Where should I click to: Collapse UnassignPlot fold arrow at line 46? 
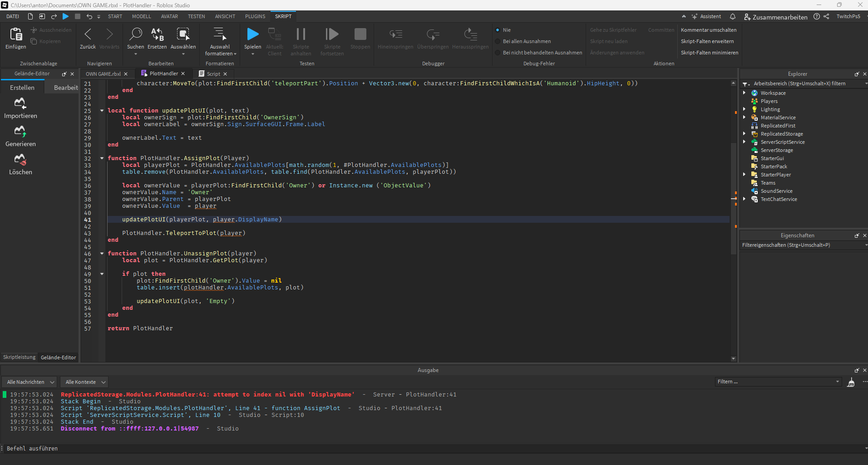click(x=102, y=254)
